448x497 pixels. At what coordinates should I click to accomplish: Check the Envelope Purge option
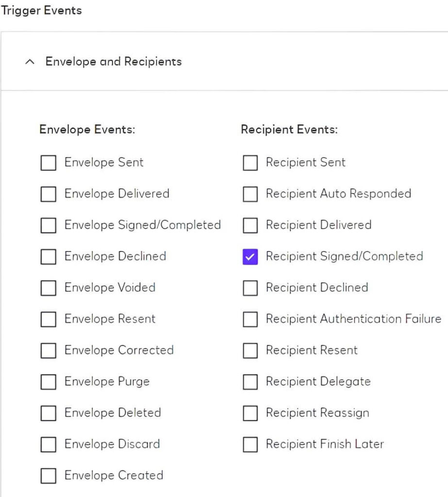click(x=48, y=382)
